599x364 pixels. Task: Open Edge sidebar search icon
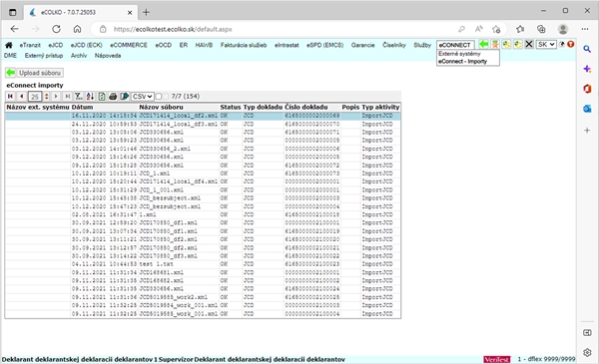tap(587, 49)
